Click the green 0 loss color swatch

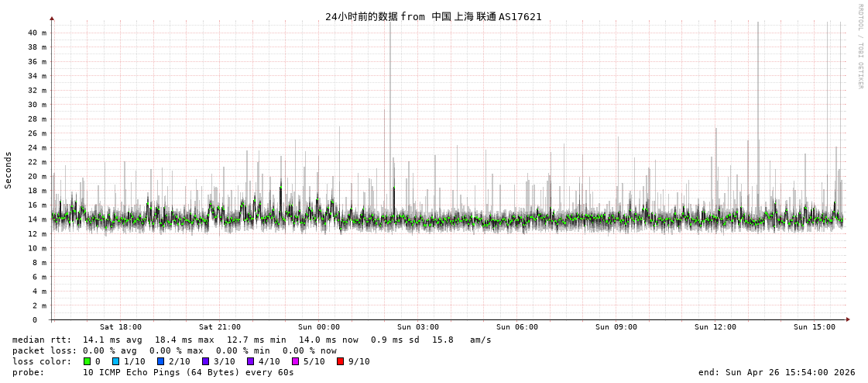(x=87, y=361)
